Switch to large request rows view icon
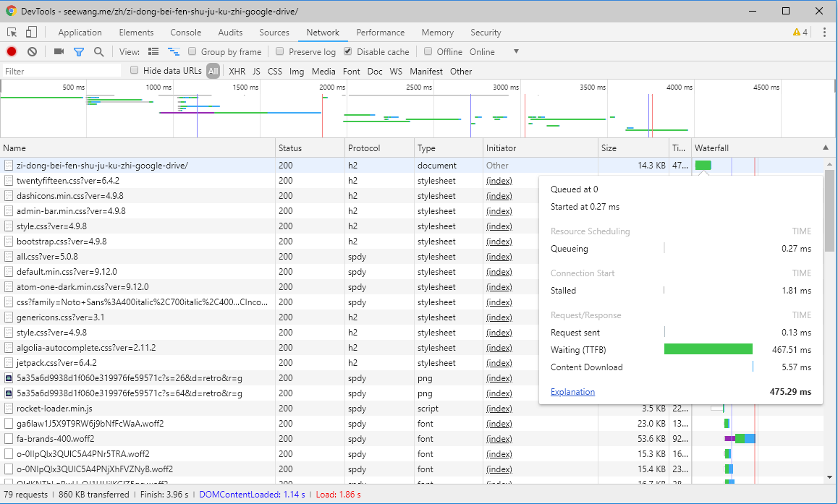The height and width of the screenshot is (504, 838). (153, 52)
